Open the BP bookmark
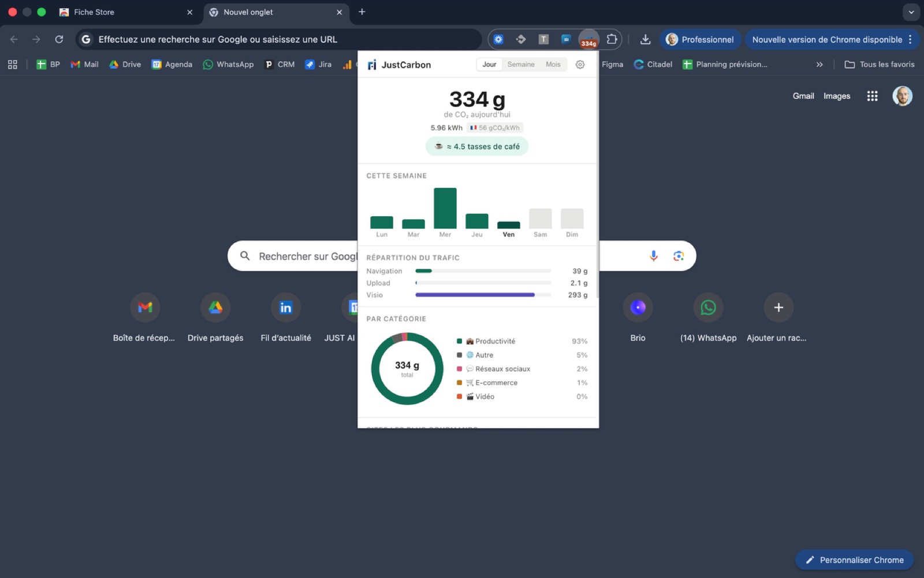Screen dimensions: 924x578 click(x=49, y=64)
